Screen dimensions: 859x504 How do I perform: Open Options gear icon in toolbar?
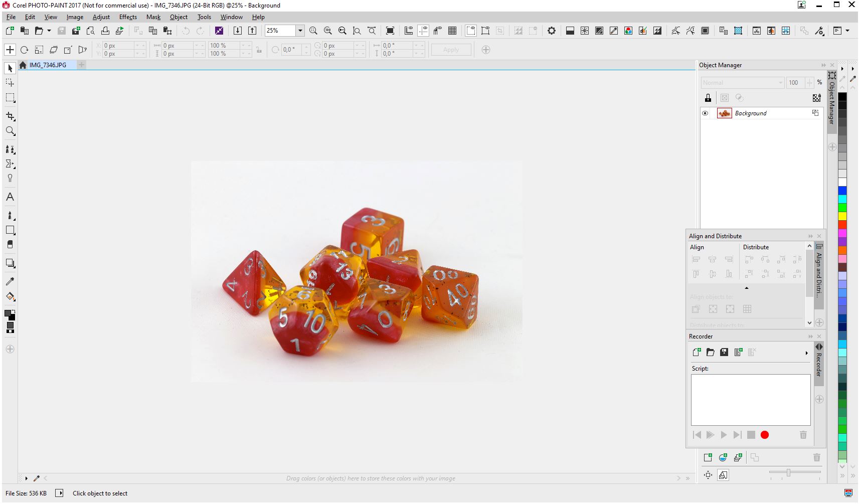point(552,31)
